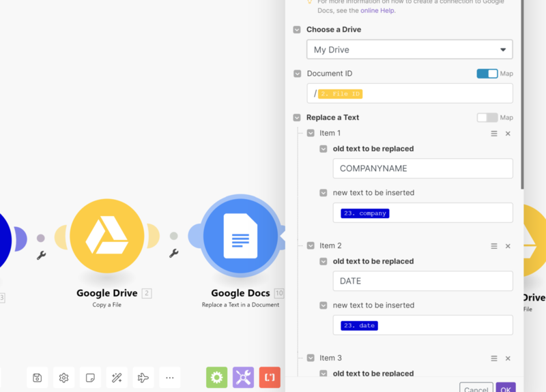546x392 pixels.
Task: Remove Item 3 with its X icon
Action: pos(508,359)
